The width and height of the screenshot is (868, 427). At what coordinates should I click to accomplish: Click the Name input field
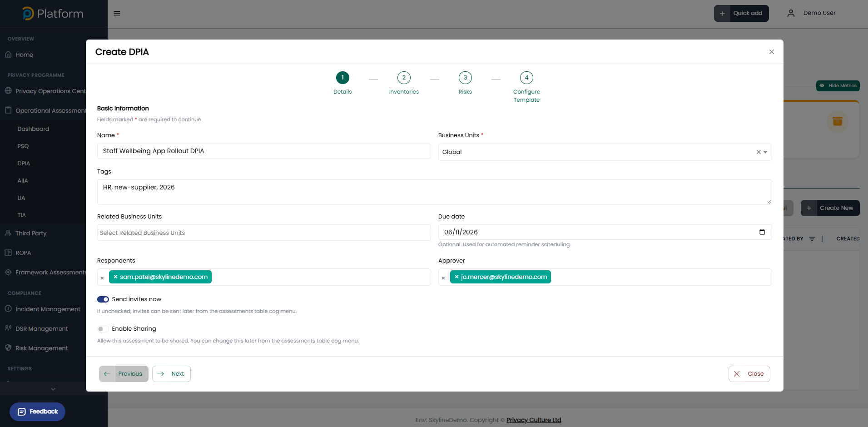point(264,151)
